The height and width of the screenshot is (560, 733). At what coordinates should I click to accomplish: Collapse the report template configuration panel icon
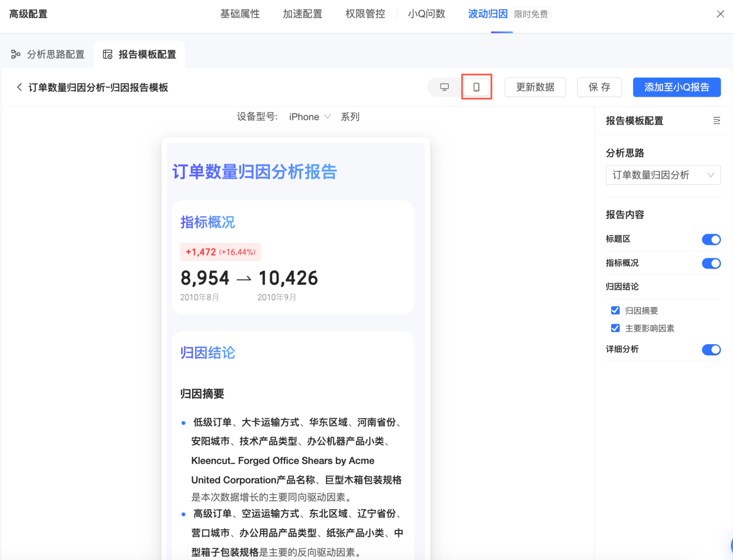(717, 120)
